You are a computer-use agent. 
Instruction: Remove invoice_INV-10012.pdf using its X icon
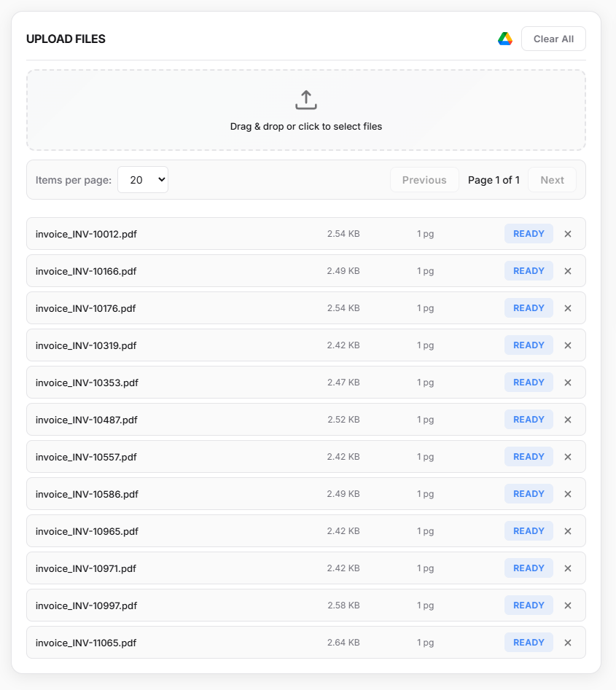[568, 234]
